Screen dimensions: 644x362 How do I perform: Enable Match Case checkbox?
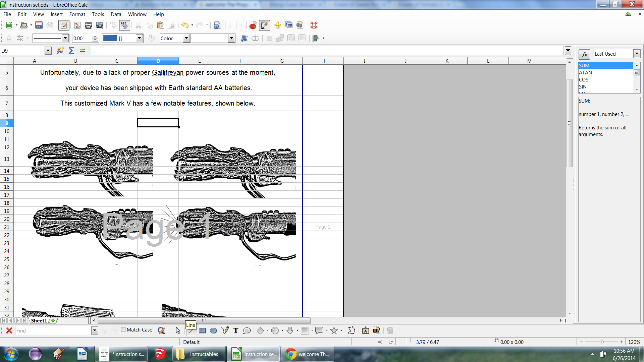123,329
